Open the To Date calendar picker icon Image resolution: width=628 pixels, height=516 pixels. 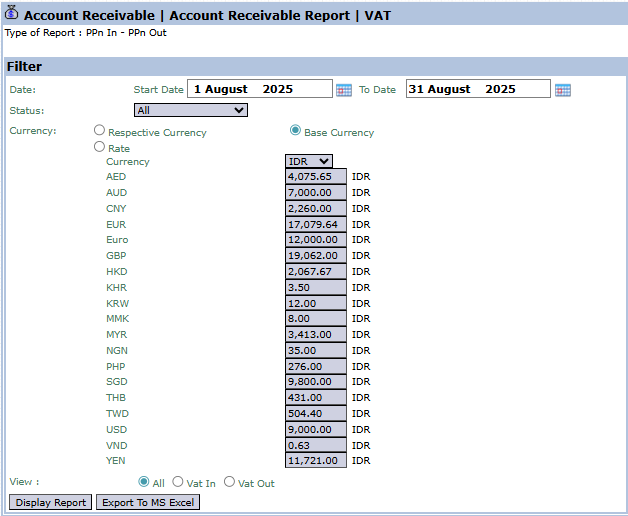point(562,90)
